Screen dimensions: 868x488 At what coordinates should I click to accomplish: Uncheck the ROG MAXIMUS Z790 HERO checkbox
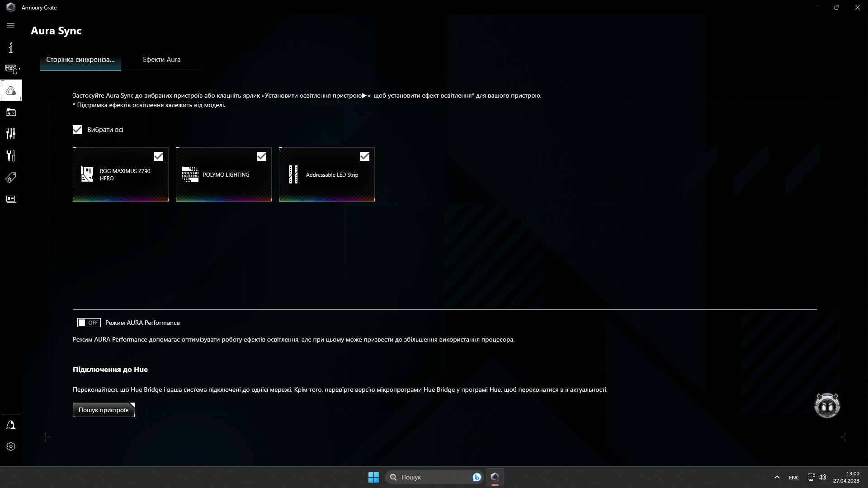click(x=159, y=156)
